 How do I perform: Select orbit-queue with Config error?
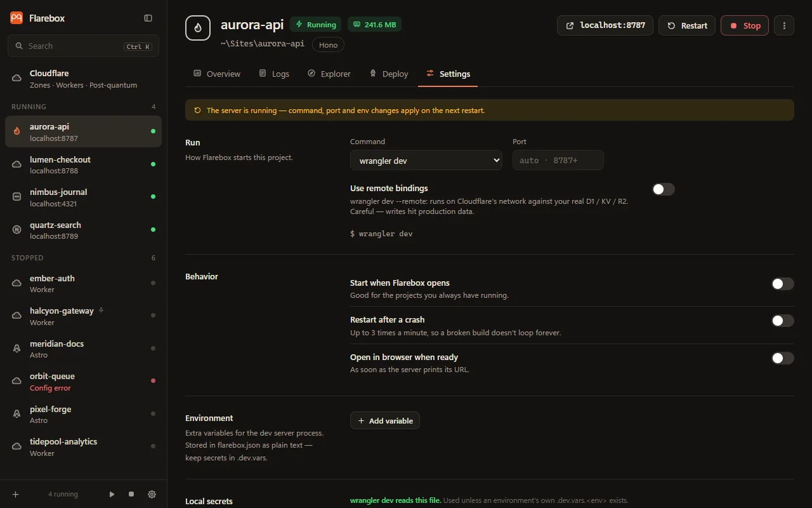tap(83, 381)
